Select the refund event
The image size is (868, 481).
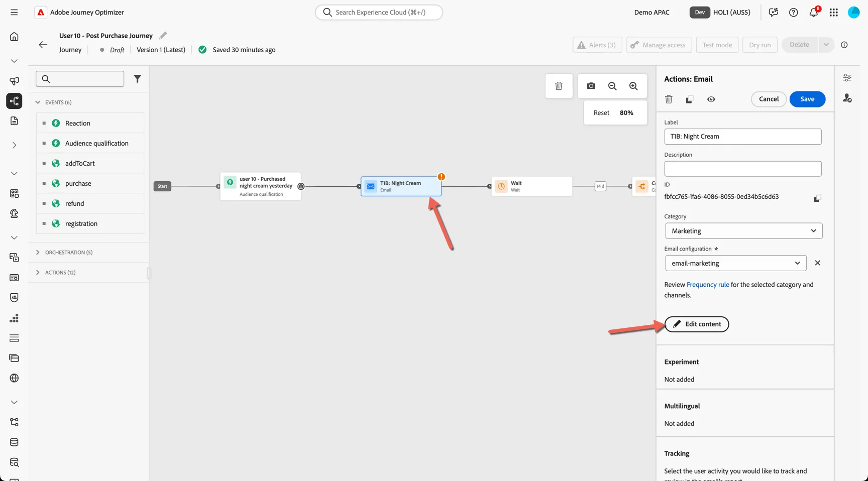tap(90, 203)
